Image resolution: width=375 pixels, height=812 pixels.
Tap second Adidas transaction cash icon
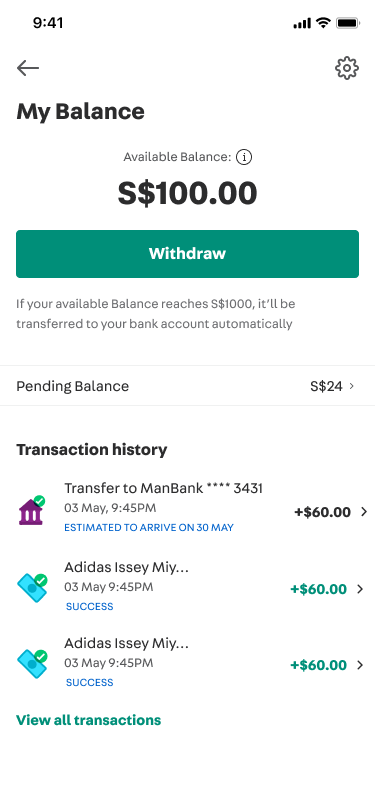pyautogui.click(x=32, y=663)
